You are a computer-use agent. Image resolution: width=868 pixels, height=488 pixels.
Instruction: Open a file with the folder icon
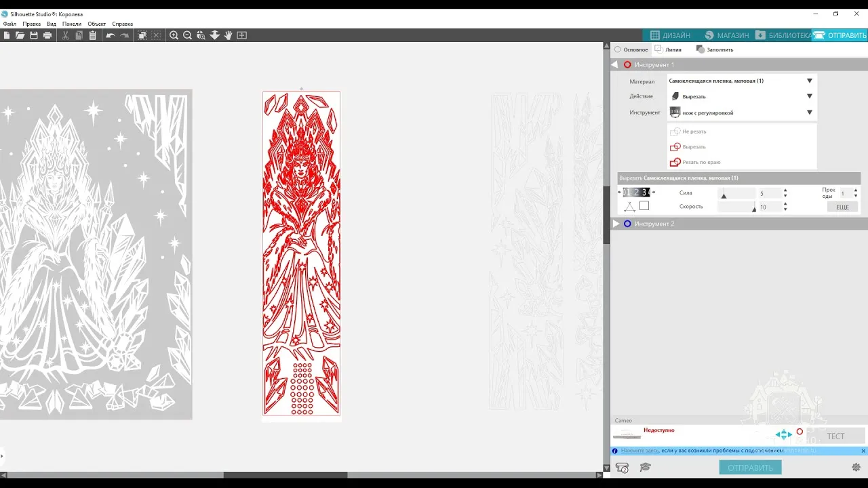click(20, 35)
